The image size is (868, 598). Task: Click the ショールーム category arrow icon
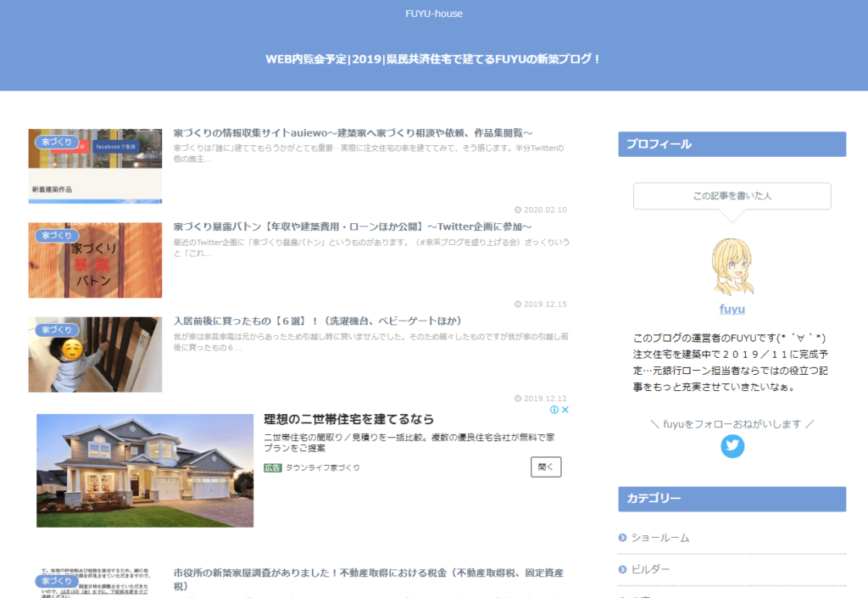point(623,538)
